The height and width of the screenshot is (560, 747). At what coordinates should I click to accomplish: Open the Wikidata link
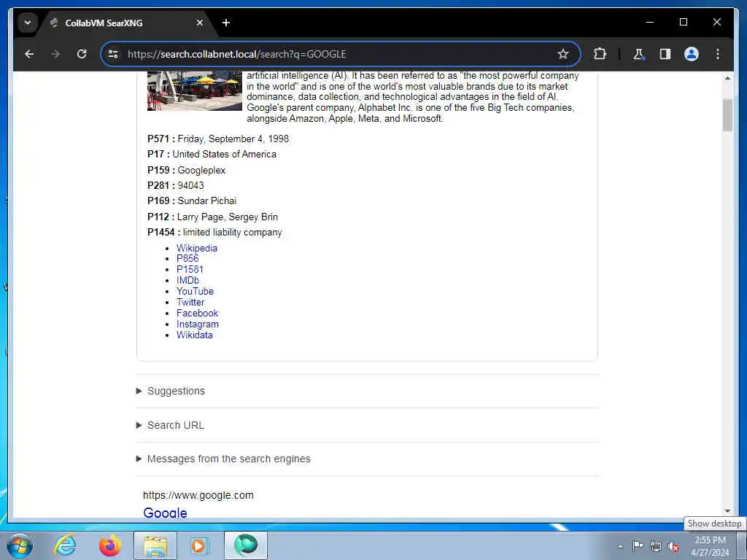[194, 335]
